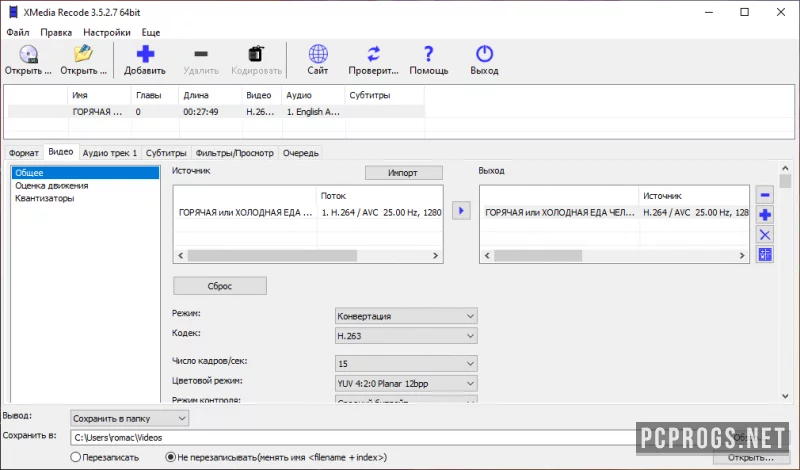Click left arrow of output list scrollbar
This screenshot has height=470, width=800.
(487, 255)
